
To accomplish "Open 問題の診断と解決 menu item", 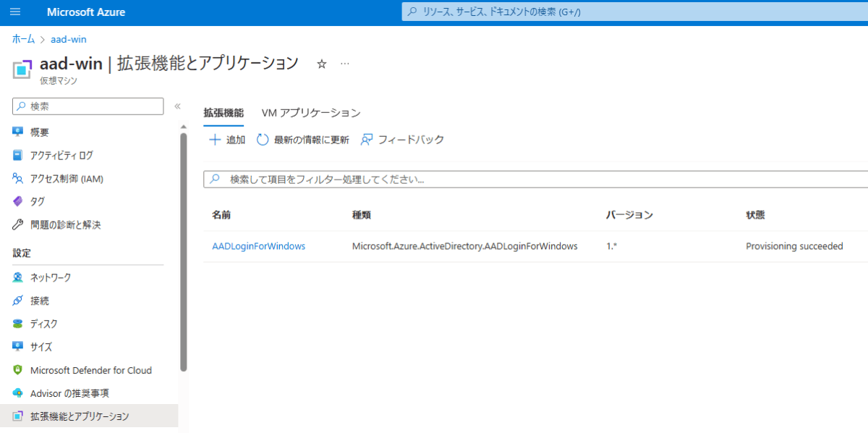I will pos(66,224).
